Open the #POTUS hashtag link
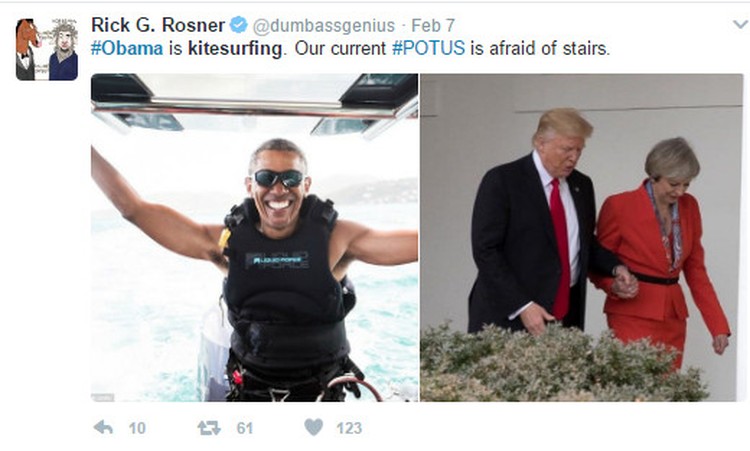The height and width of the screenshot is (451, 750). pyautogui.click(x=428, y=48)
